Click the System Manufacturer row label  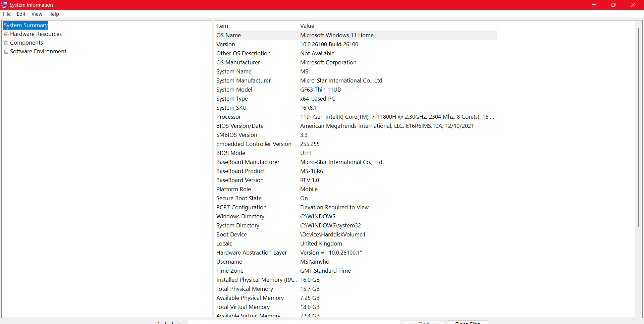[244, 80]
